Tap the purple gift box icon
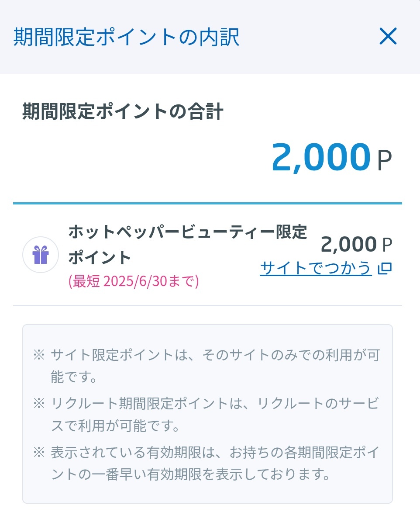The width and height of the screenshot is (420, 519). [x=41, y=255]
